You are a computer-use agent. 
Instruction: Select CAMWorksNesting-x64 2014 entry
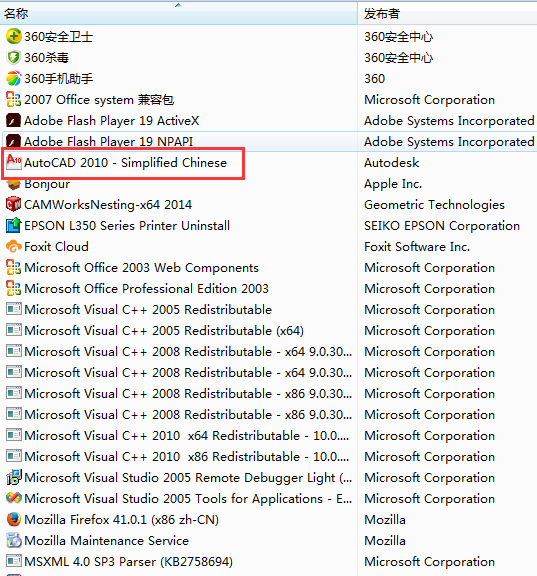108,205
